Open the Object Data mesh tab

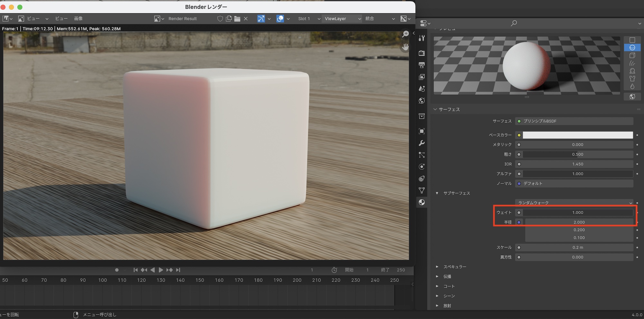[421, 190]
